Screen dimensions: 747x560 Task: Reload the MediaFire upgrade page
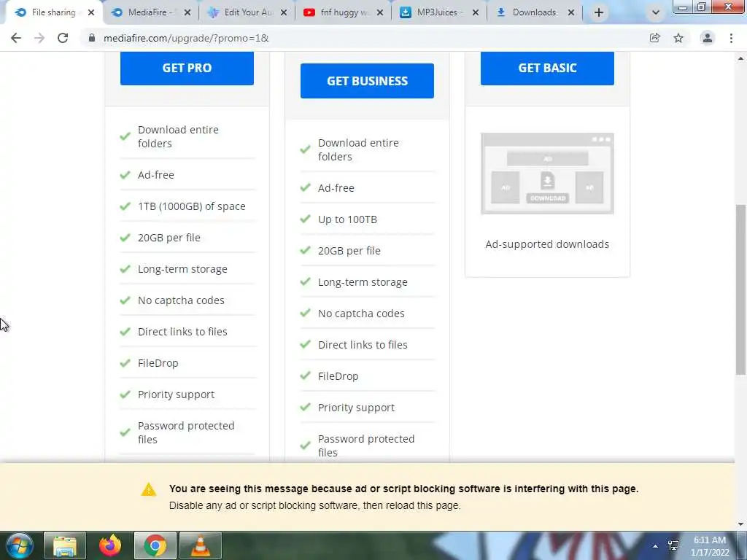(63, 38)
